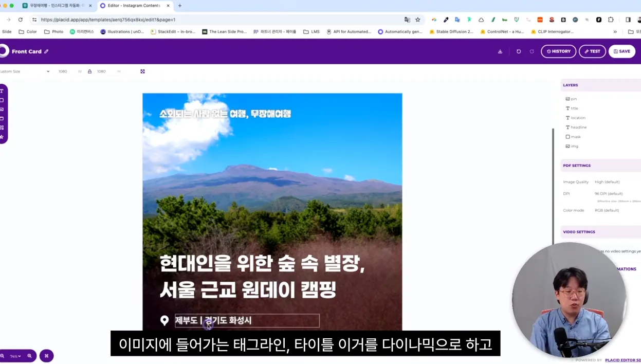Image resolution: width=641 pixels, height=364 pixels.
Task: Select the Browserframe tool in left toolbar
Action: [x=2, y=119]
